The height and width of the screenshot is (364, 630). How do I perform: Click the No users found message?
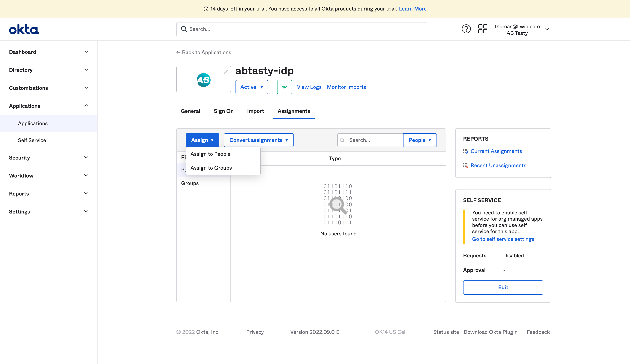pos(338,234)
